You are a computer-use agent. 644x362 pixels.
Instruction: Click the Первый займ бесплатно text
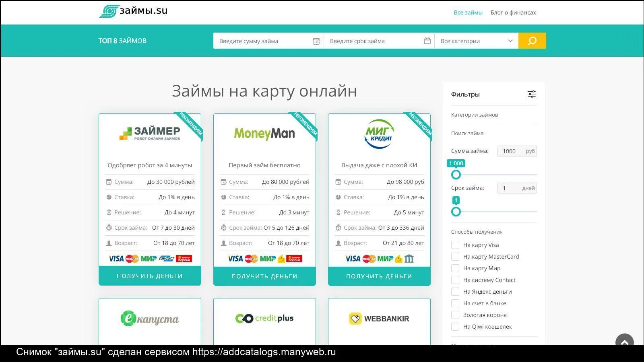click(x=264, y=165)
